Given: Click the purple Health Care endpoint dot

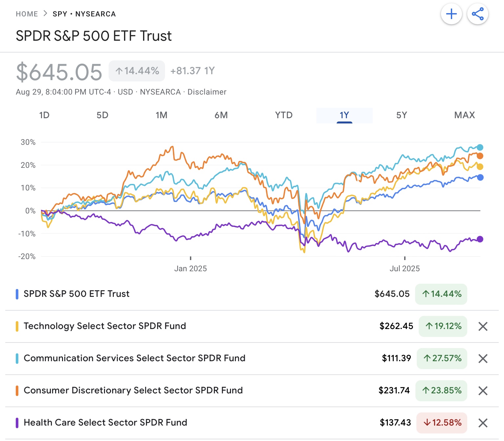Looking at the screenshot, I should (480, 239).
